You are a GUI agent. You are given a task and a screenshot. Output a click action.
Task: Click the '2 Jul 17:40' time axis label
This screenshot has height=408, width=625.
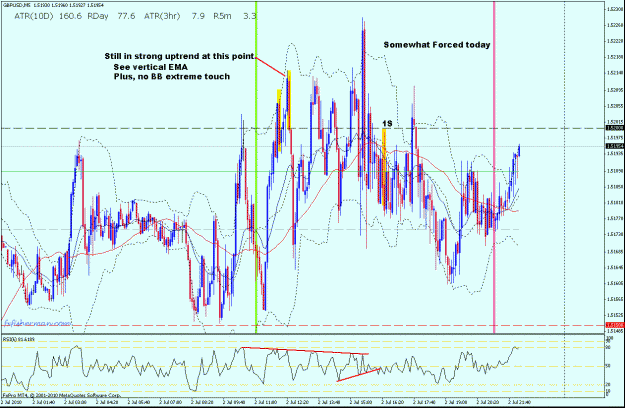(x=425, y=402)
